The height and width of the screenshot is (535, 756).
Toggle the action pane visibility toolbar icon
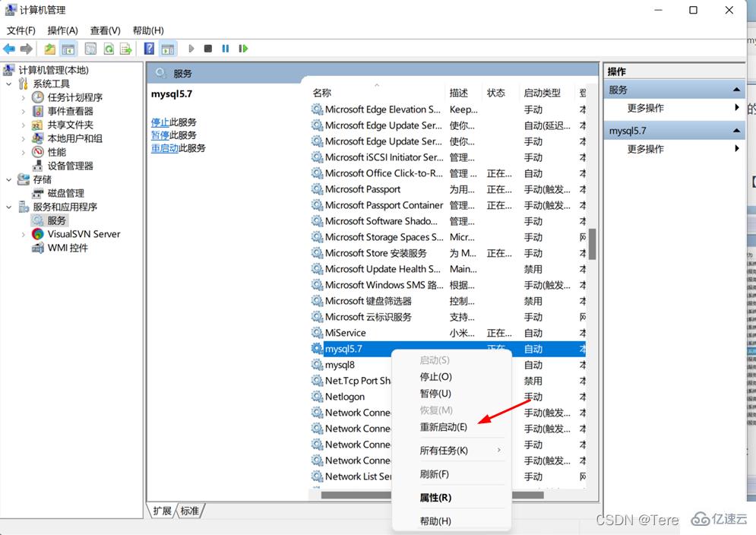point(167,48)
